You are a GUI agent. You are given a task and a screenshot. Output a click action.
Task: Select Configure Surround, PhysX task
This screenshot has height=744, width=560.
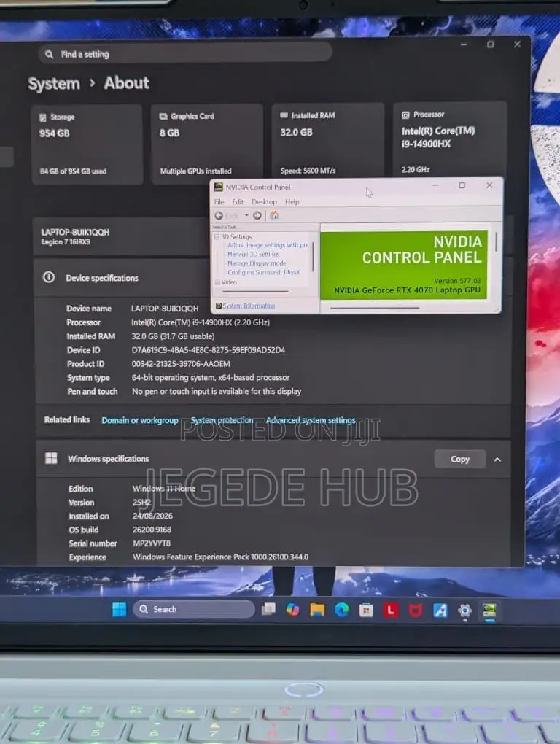(x=264, y=272)
